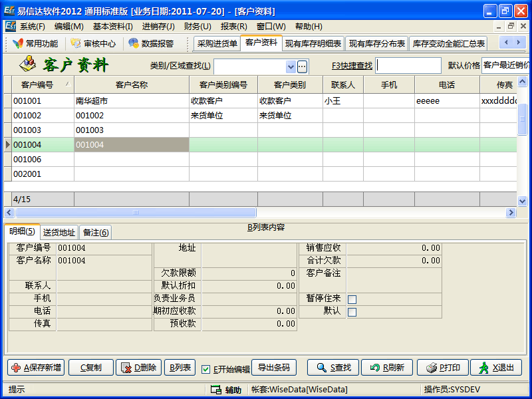Switch to the 送货地址 tab
The height and width of the screenshot is (399, 532).
pos(59,233)
